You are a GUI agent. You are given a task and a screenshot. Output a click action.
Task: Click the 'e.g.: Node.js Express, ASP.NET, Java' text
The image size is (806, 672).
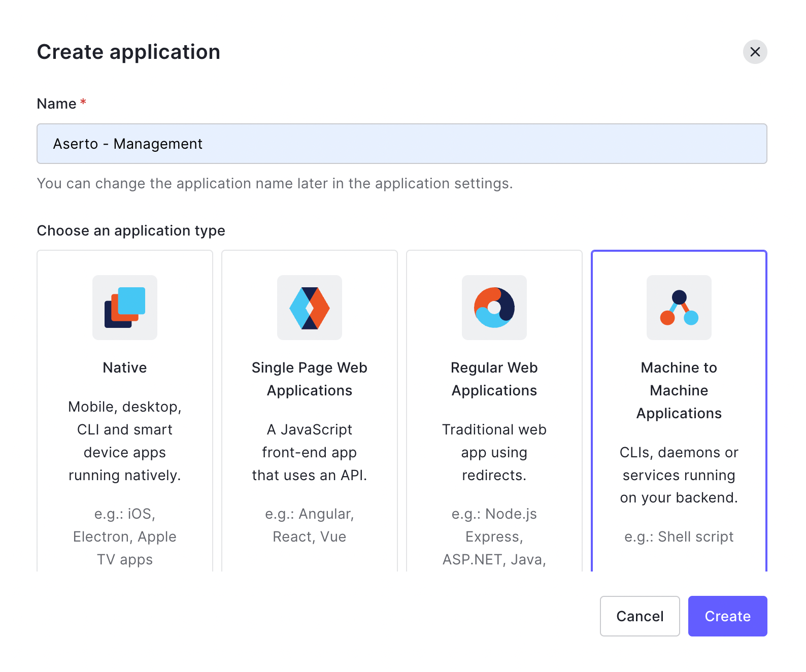[x=494, y=536]
